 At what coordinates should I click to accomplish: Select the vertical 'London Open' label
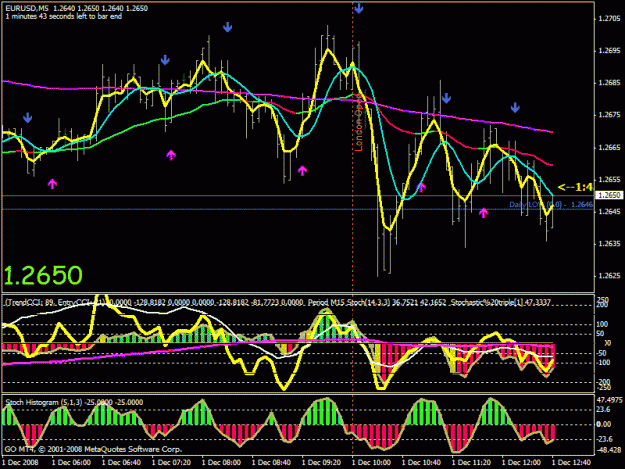359,122
